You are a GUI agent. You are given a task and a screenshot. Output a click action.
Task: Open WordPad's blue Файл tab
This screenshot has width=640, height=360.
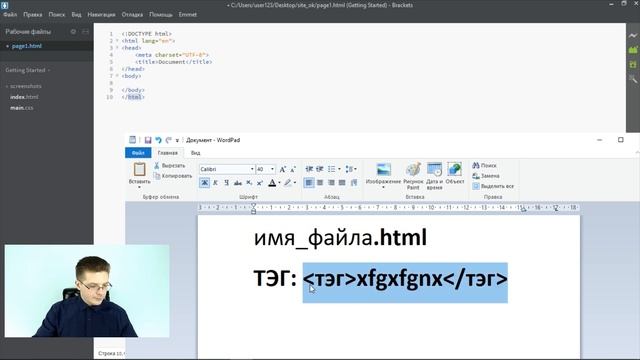(138, 153)
